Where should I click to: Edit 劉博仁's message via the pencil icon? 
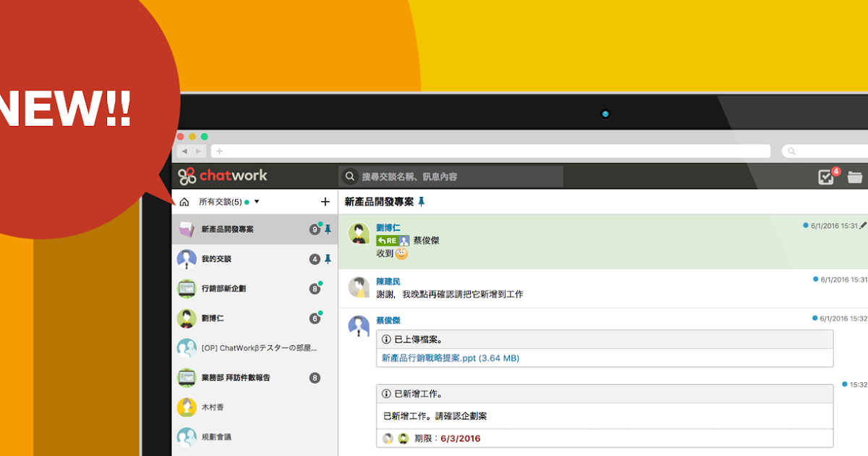[864, 225]
